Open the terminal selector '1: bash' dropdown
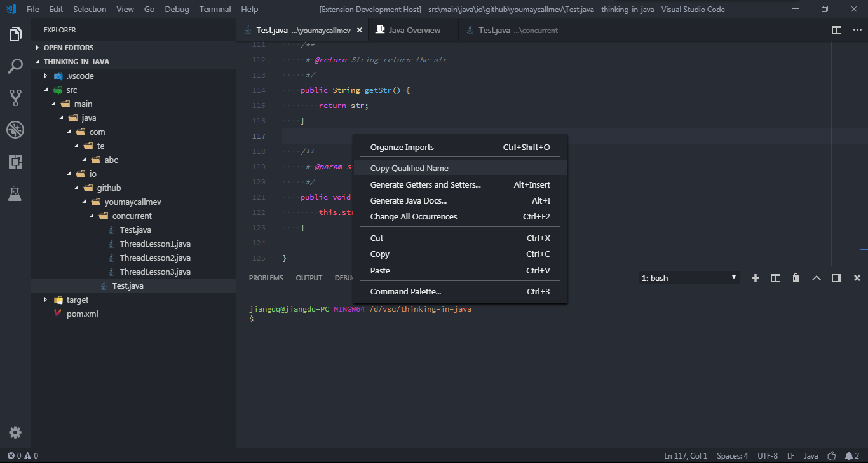 689,278
